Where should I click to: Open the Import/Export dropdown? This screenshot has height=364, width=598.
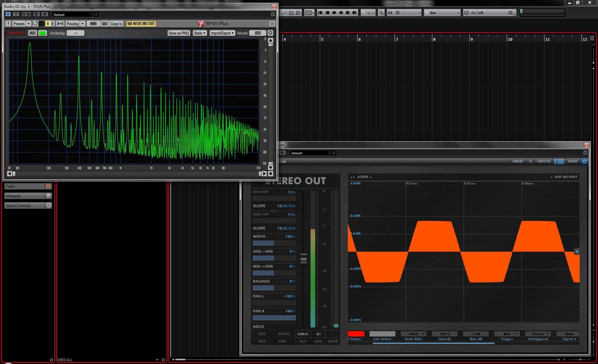(222, 33)
